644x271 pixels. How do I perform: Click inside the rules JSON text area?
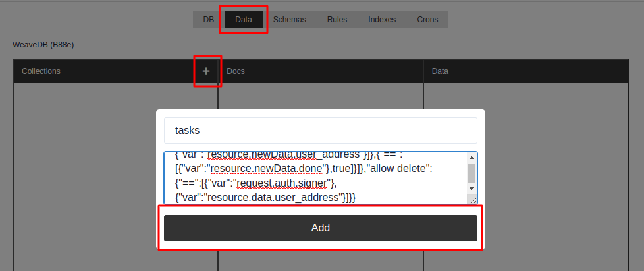click(x=316, y=178)
